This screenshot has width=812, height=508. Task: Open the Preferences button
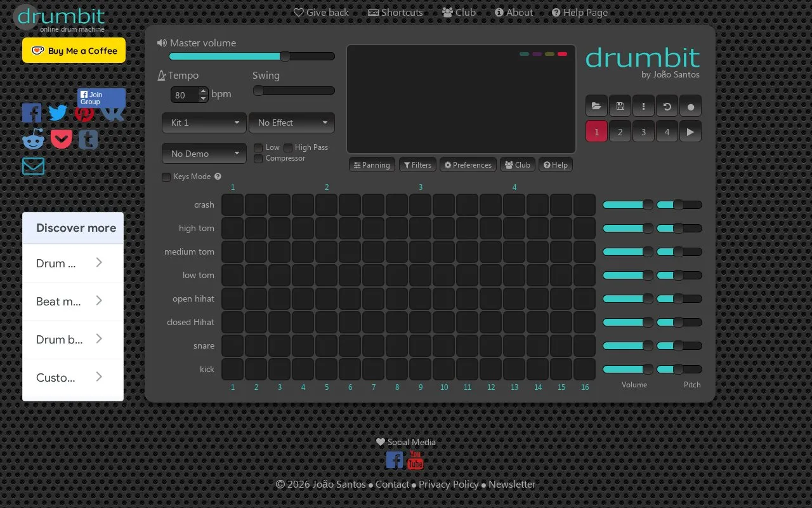pyautogui.click(x=468, y=165)
